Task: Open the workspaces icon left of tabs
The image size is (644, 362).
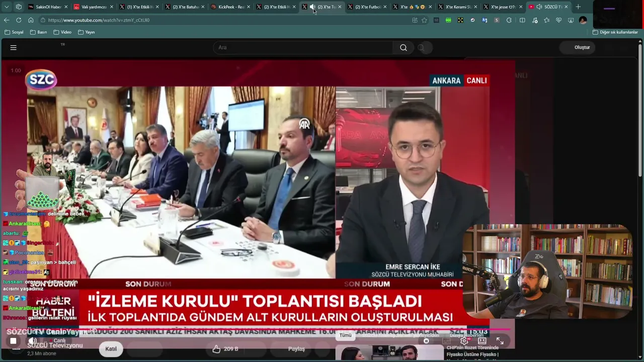Action: pos(19,7)
